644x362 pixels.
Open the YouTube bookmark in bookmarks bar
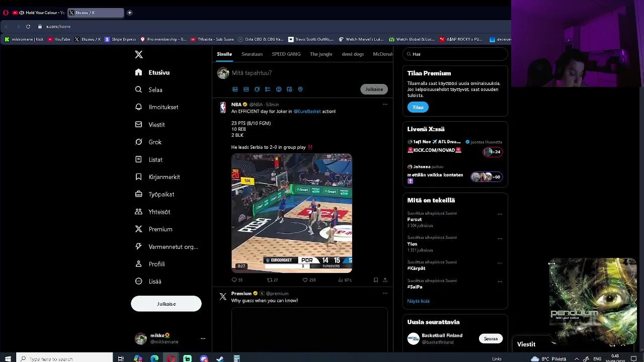[59, 39]
